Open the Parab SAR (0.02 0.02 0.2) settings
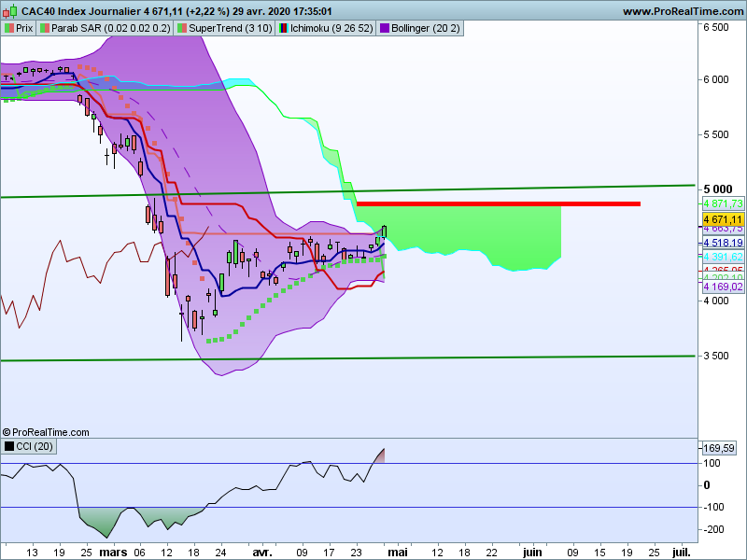Screen dimensions: 747x560 105,29
